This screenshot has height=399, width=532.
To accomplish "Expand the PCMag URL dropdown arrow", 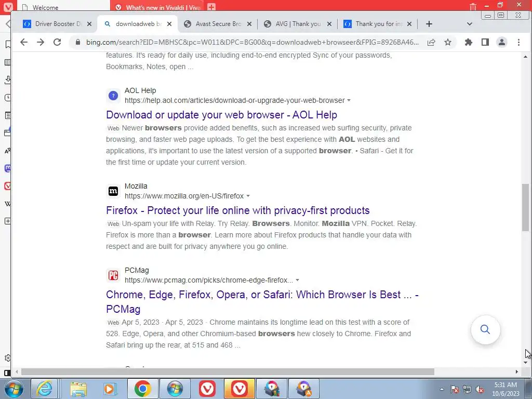I will [298, 280].
